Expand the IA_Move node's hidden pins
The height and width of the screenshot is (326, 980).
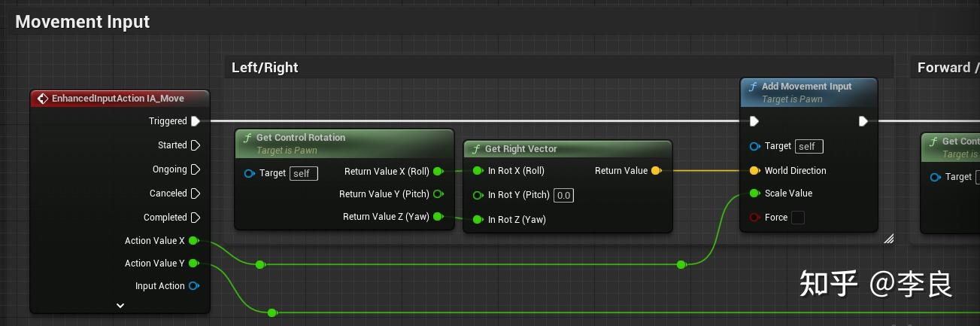120,306
